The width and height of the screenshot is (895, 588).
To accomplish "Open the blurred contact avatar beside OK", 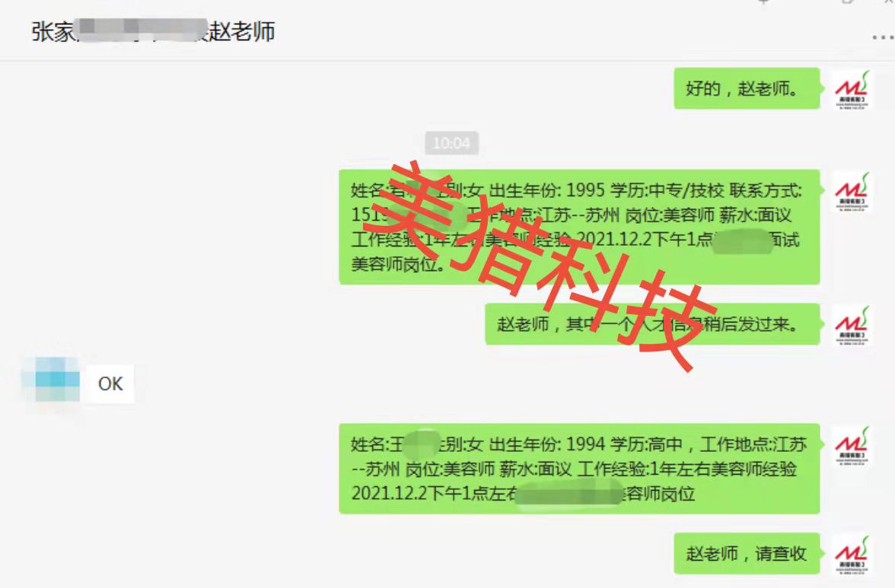I will point(53,381).
